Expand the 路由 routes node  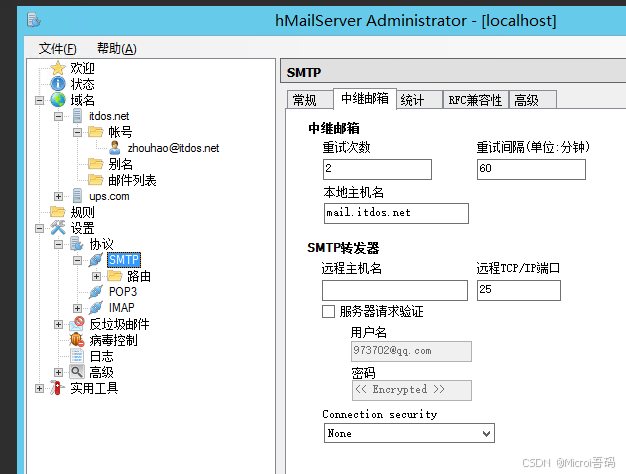97,276
